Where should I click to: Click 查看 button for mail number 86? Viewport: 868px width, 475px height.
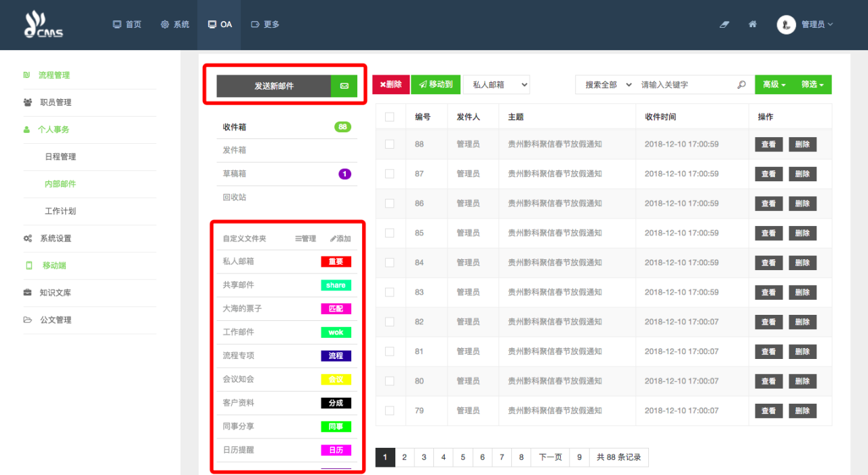[768, 204]
